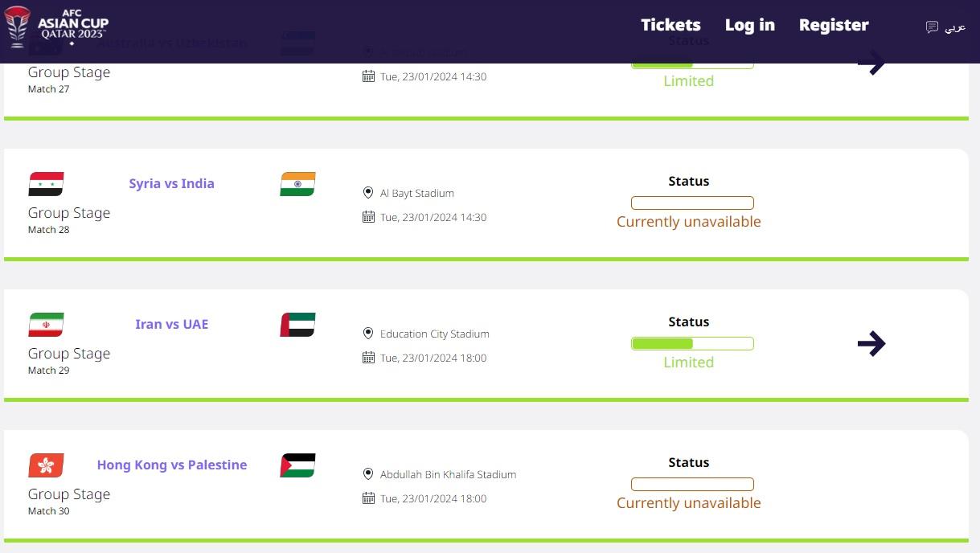The image size is (980, 553).
Task: Open the Hong Kong vs Palestine match link
Action: pos(171,465)
